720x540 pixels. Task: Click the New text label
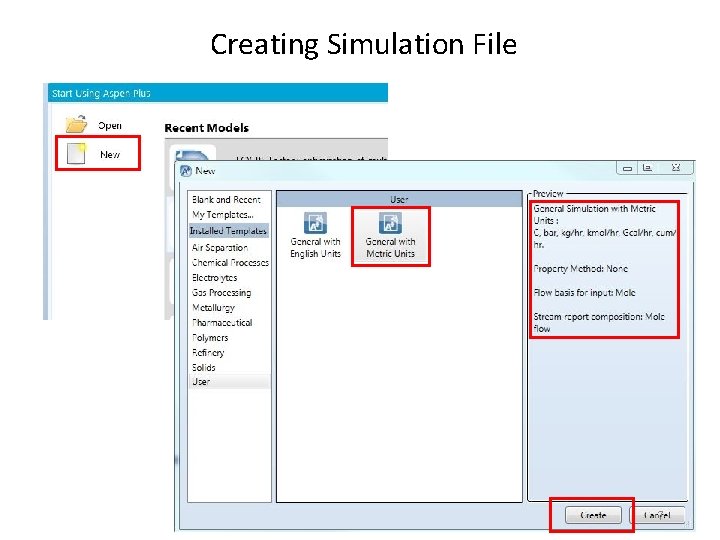pyautogui.click(x=110, y=154)
